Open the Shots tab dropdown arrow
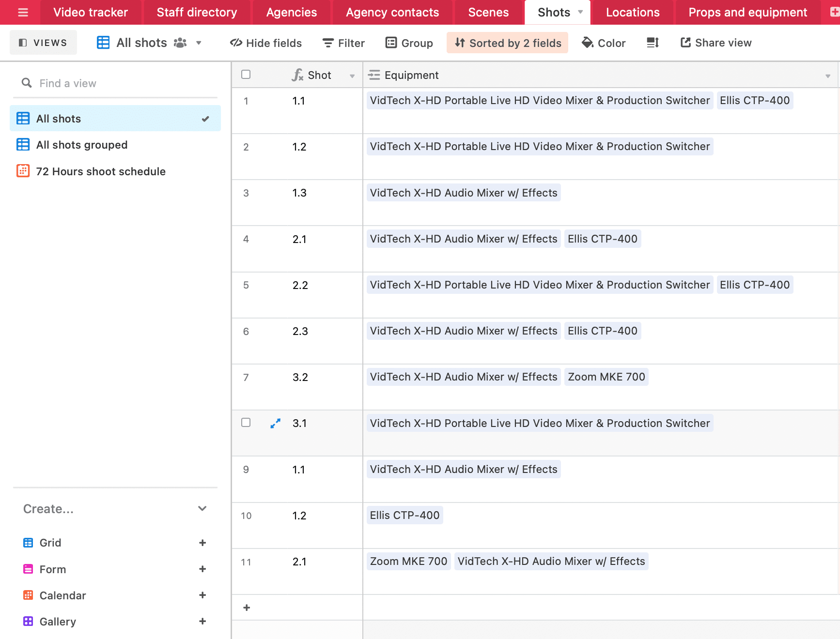 580,12
